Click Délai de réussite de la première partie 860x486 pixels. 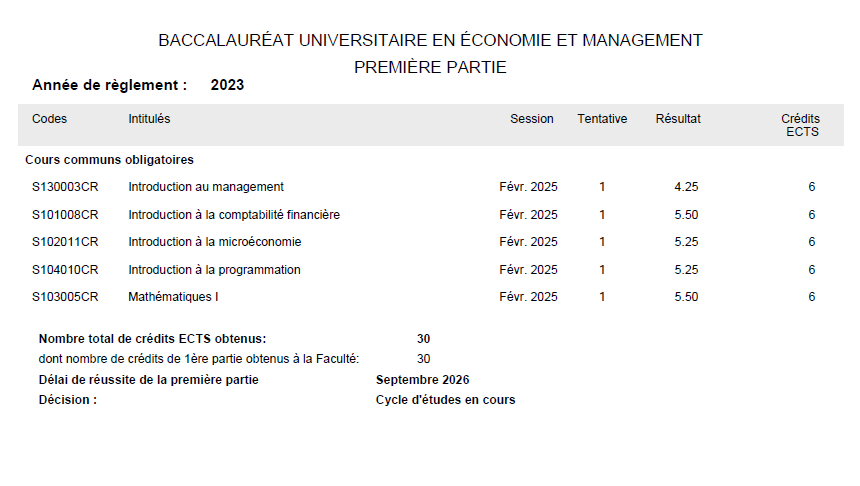pyautogui.click(x=149, y=380)
